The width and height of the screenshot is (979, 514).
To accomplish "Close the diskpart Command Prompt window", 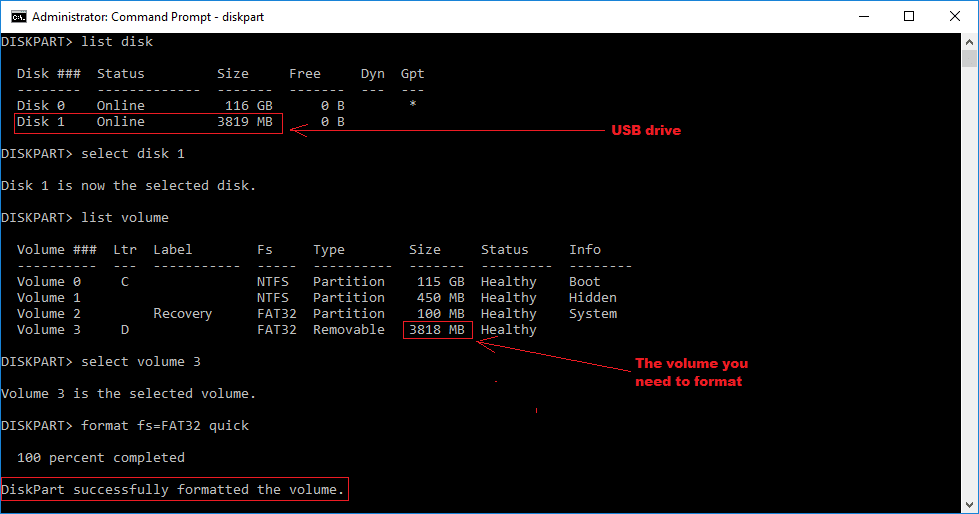I will [955, 16].
